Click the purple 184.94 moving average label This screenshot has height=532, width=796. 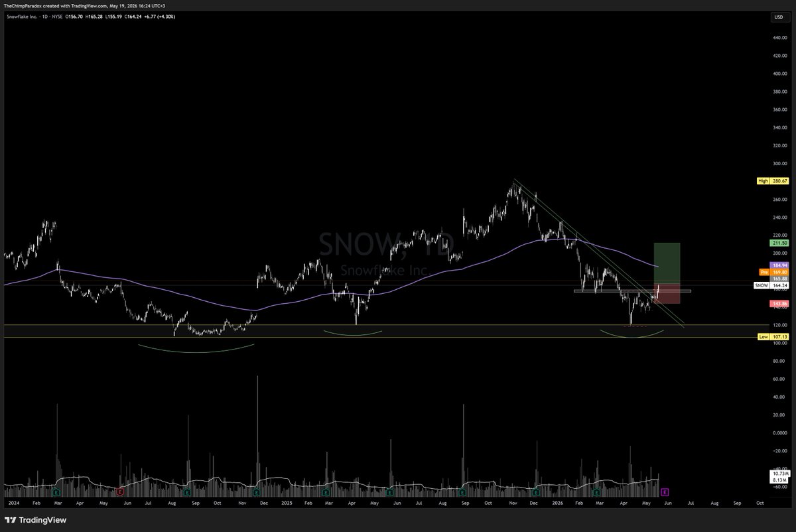pos(779,265)
